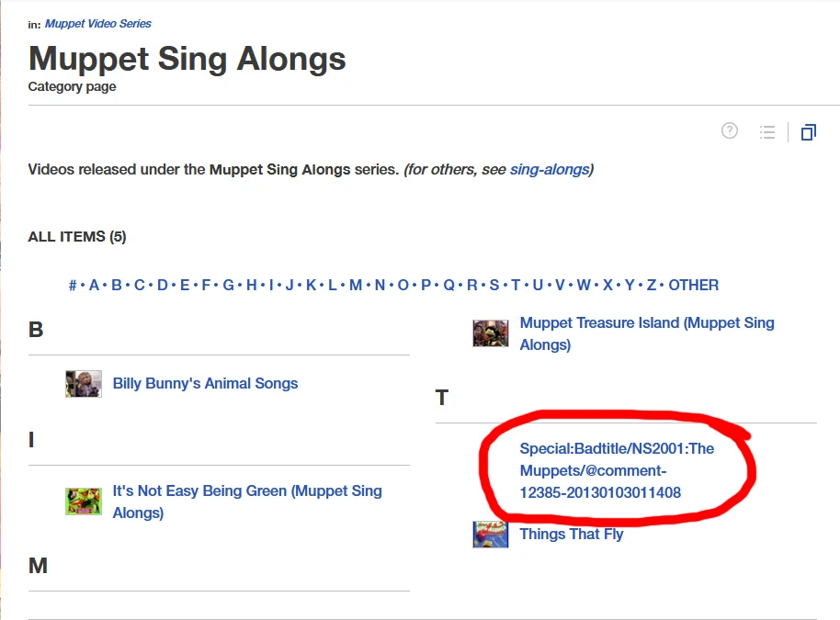The image size is (840, 620).
Task: Select the OTHER filter in alphabet index
Action: click(x=693, y=285)
